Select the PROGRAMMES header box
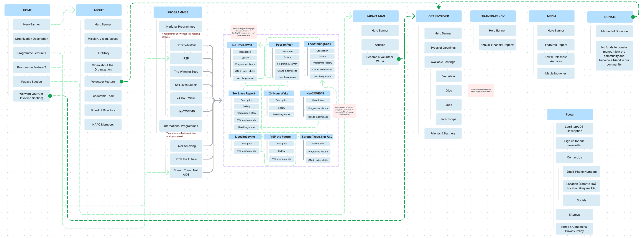The width and height of the screenshot is (644, 238). (x=178, y=12)
